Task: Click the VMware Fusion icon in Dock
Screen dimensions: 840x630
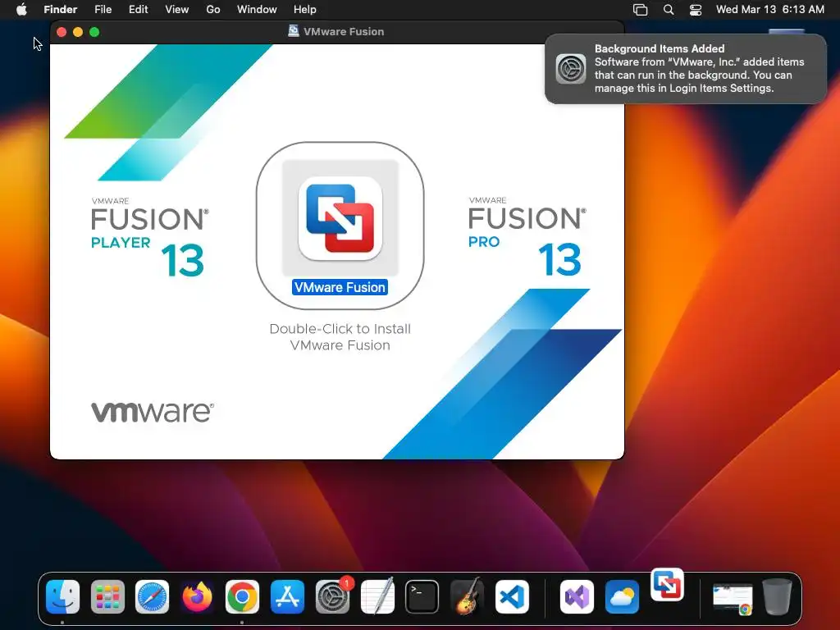Action: pos(667,584)
